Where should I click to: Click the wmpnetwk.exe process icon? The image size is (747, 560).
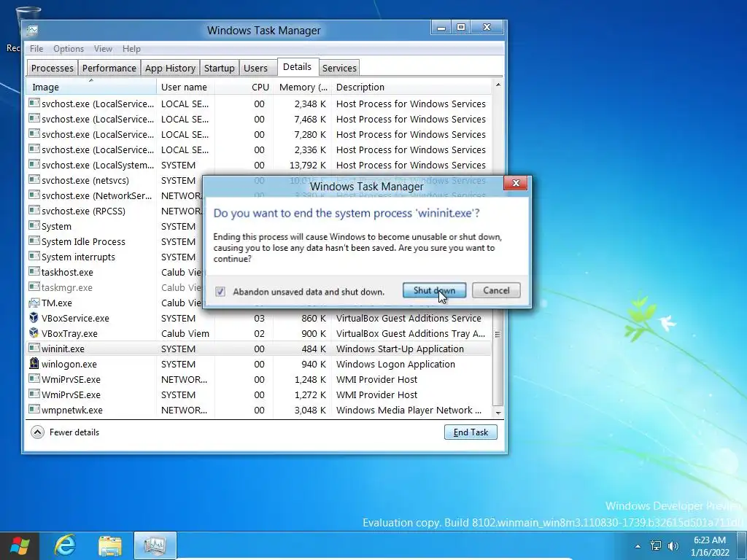[x=34, y=409]
